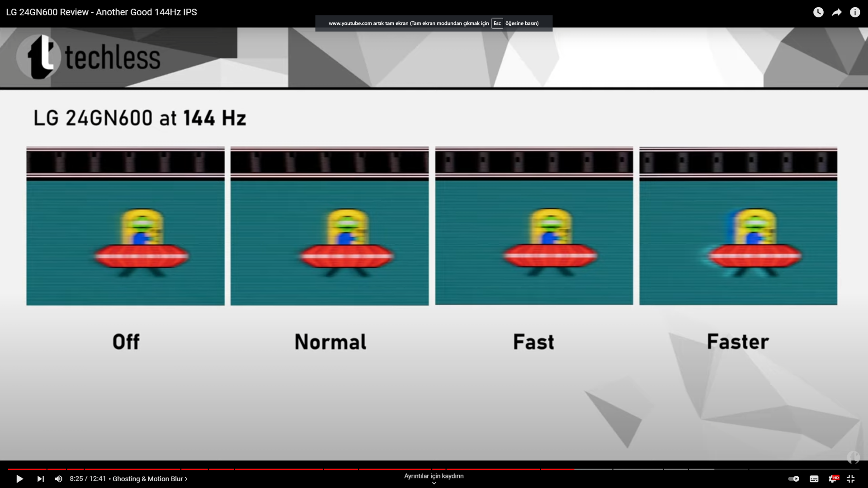Play the paused video
The width and height of the screenshot is (868, 488).
(x=19, y=479)
